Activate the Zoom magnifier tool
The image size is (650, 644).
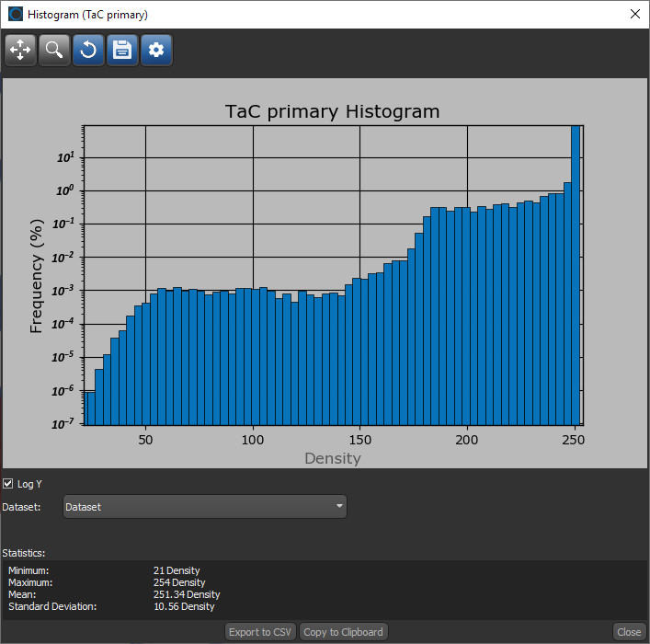pos(55,51)
